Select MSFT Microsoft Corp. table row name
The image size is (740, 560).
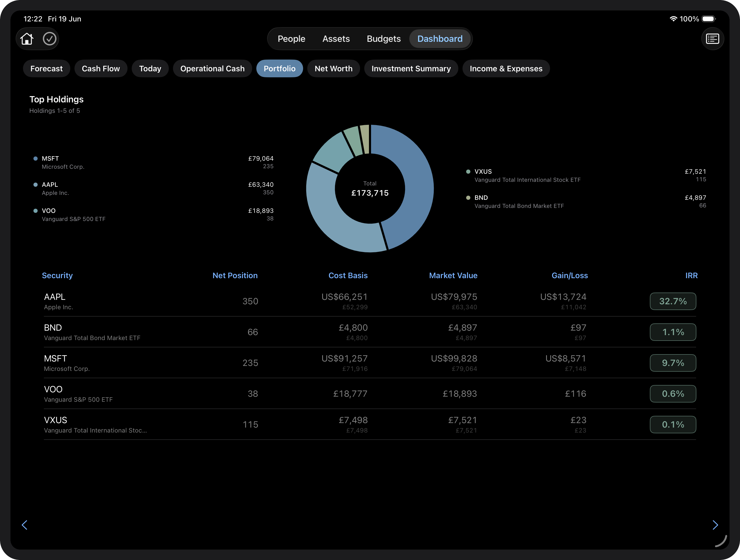(67, 363)
